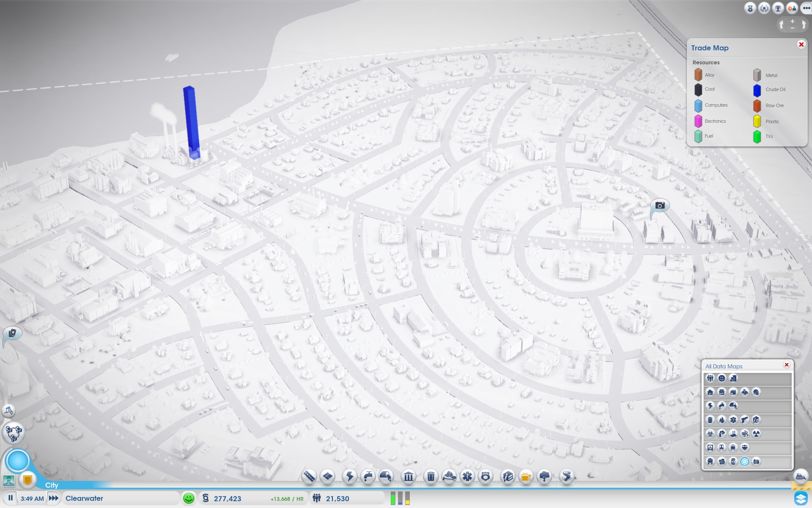Show Ground Pollution data map

point(733,434)
